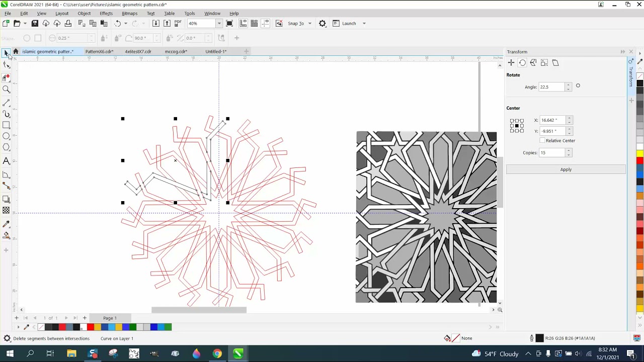The image size is (644, 362).
Task: Toggle Show Guidelines icon in toolbar
Action: coord(265,24)
